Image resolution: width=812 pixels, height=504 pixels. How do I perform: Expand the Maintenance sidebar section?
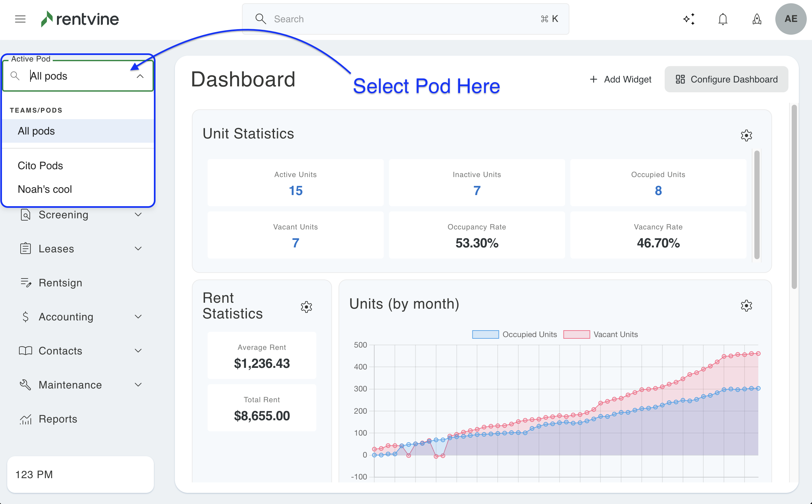[x=138, y=385]
